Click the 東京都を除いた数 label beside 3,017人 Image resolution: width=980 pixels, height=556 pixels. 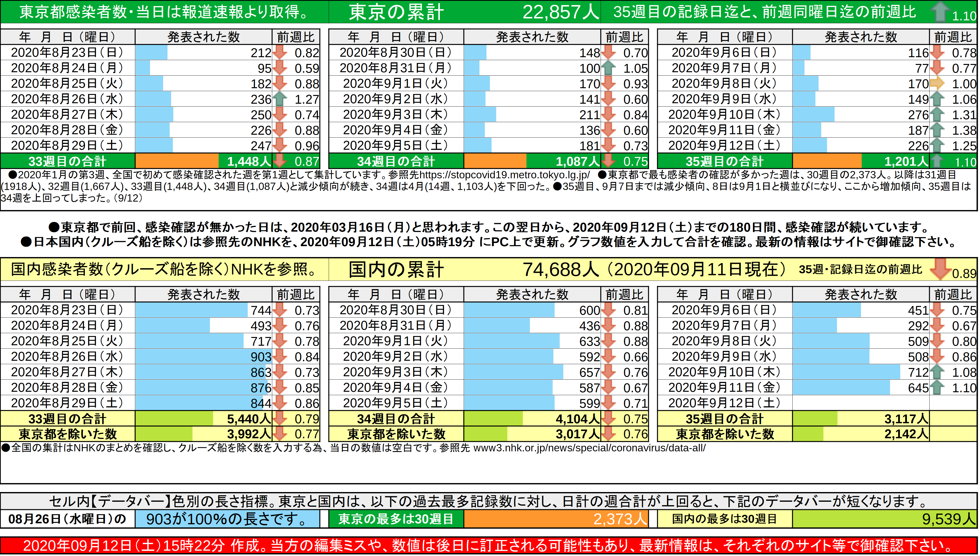396,434
